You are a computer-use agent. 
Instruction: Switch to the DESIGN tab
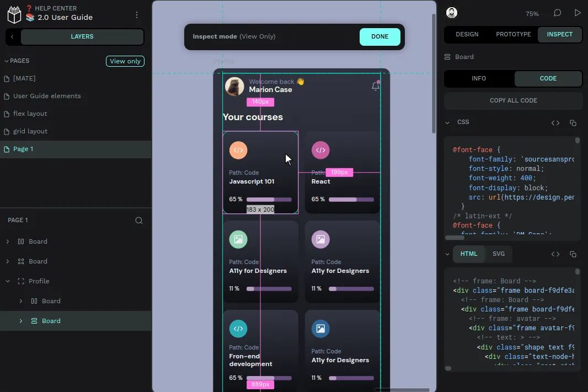[x=467, y=34]
